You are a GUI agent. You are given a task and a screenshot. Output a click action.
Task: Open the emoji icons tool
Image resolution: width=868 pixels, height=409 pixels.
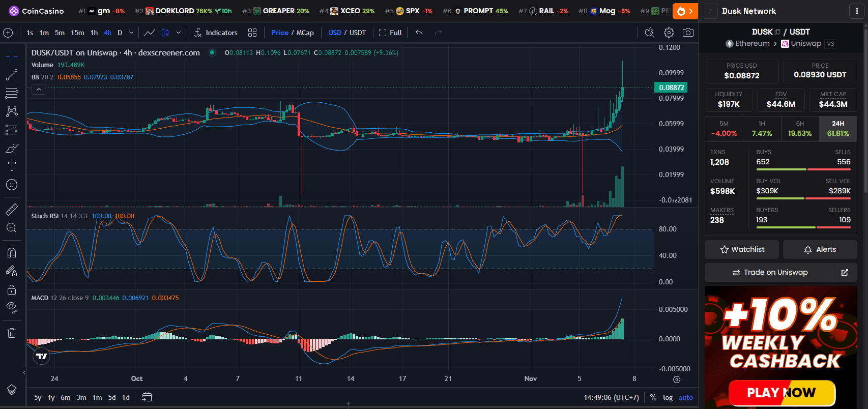[x=11, y=185]
